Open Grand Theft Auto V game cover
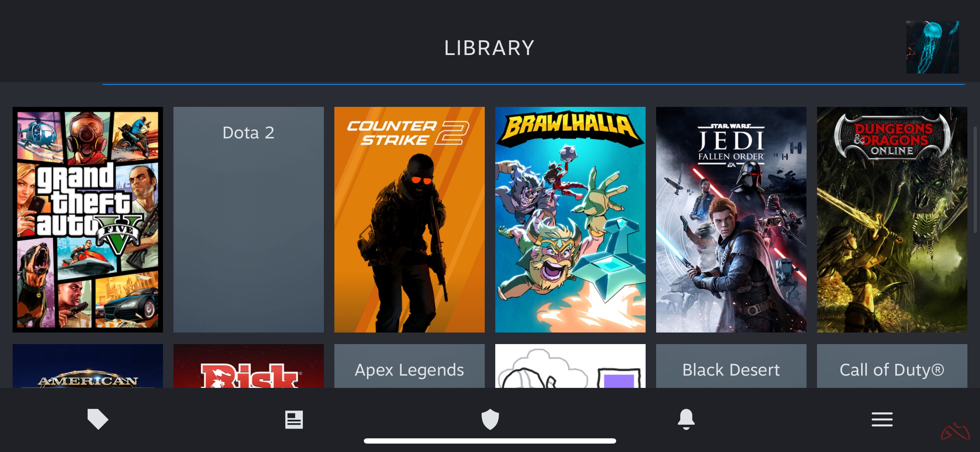This screenshot has height=452, width=980. 88,220
